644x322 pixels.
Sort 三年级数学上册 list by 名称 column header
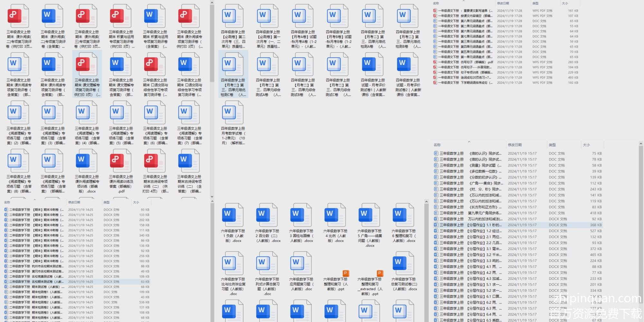click(x=437, y=145)
